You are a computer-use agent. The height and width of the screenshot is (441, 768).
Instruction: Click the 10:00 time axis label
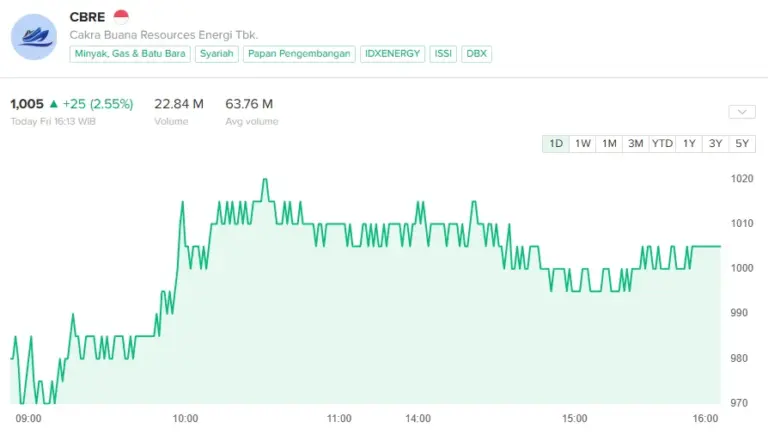185,418
